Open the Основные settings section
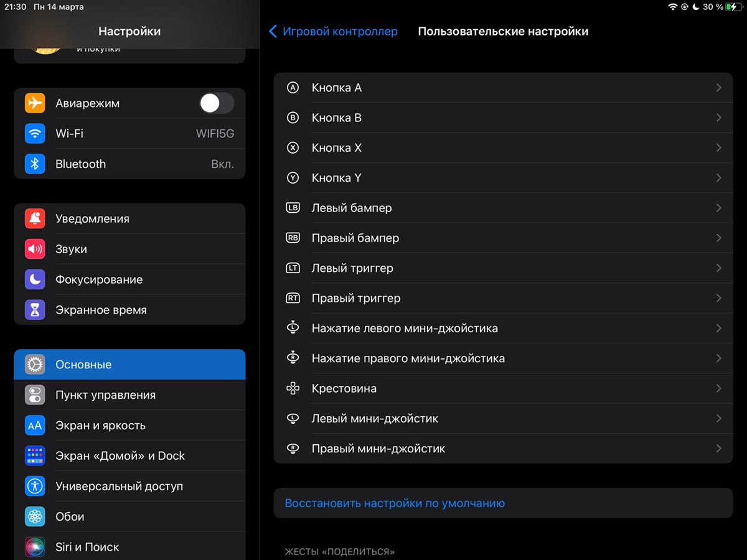The image size is (747, 560). pos(129,365)
